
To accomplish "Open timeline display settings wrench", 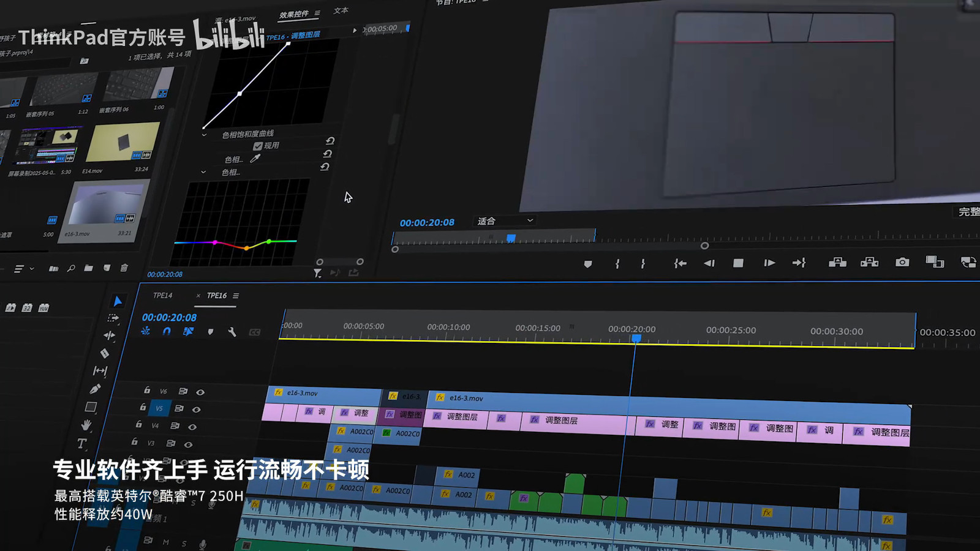I will 232,332.
